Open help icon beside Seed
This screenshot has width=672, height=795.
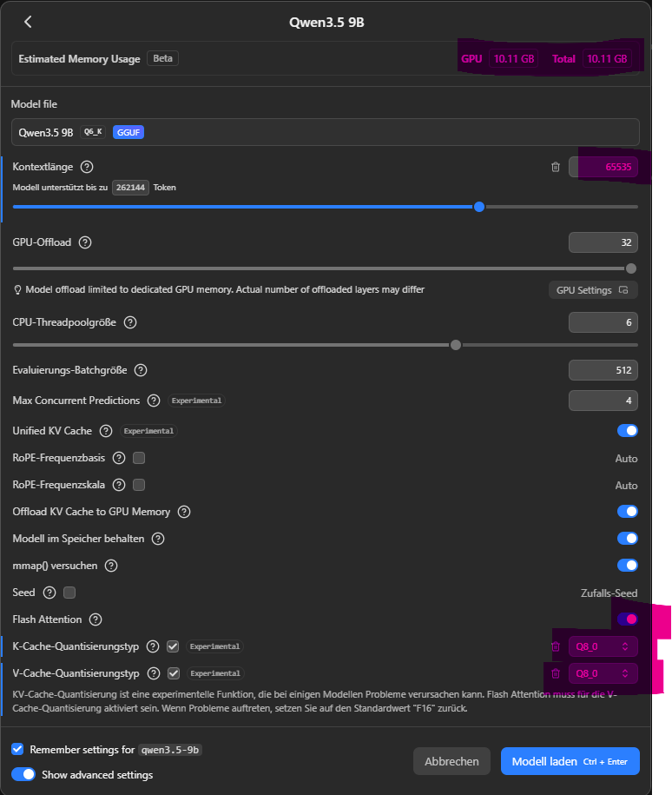click(49, 593)
